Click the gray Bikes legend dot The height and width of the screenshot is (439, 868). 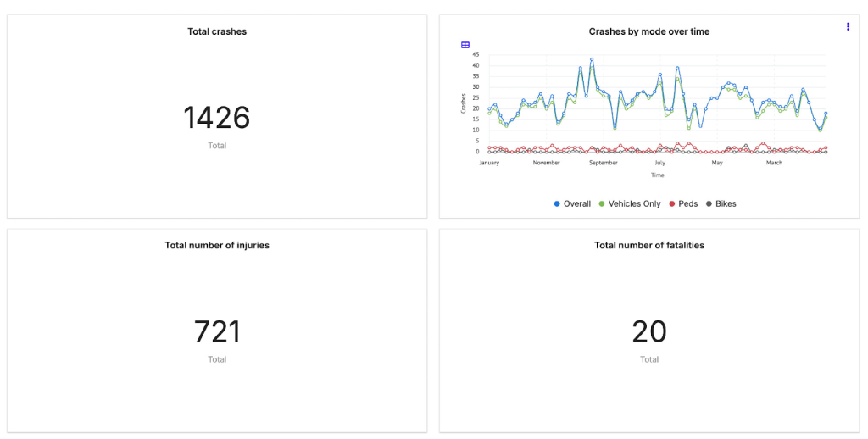pyautogui.click(x=709, y=203)
